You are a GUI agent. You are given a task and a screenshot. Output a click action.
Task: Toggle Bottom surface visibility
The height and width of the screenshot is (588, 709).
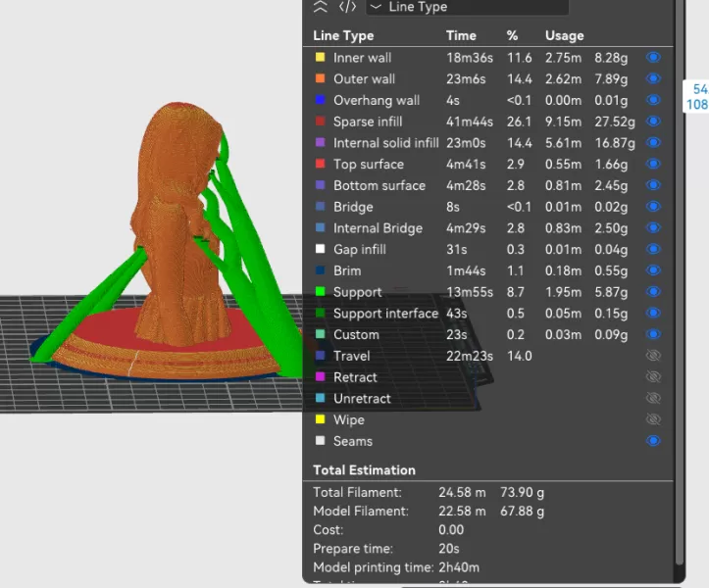point(653,185)
